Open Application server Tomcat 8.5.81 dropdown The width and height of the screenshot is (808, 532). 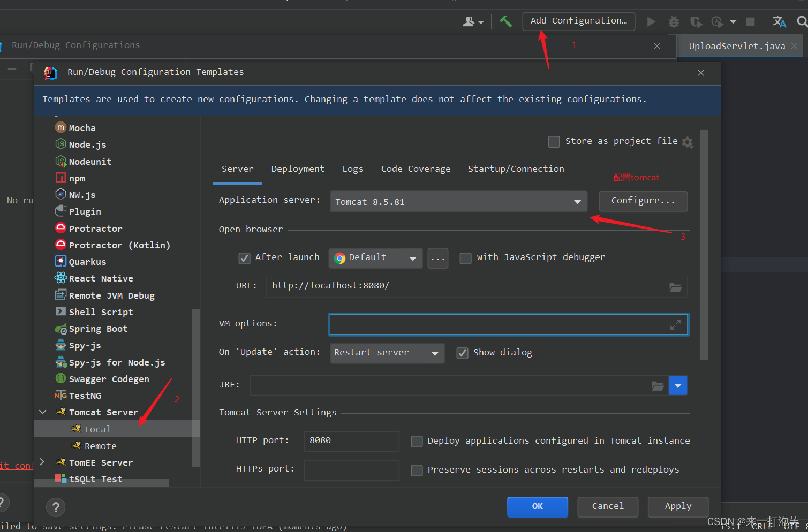tap(458, 202)
